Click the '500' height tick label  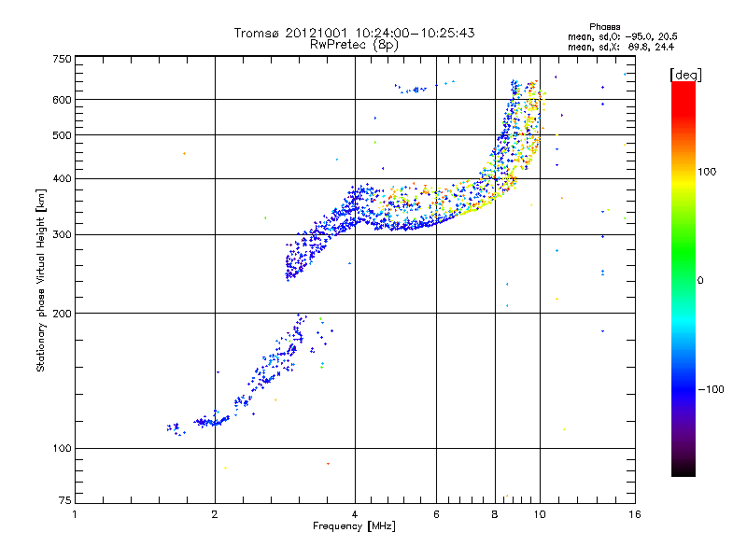click(62, 135)
